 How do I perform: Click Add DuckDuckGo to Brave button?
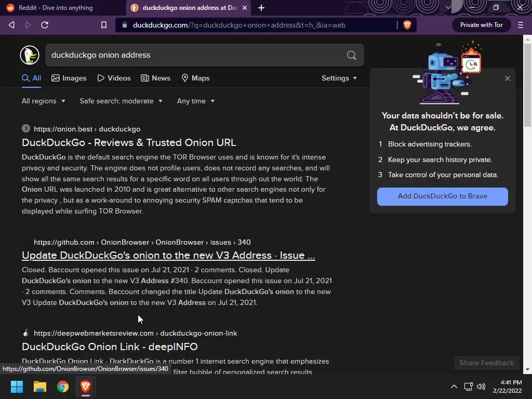pyautogui.click(x=443, y=196)
